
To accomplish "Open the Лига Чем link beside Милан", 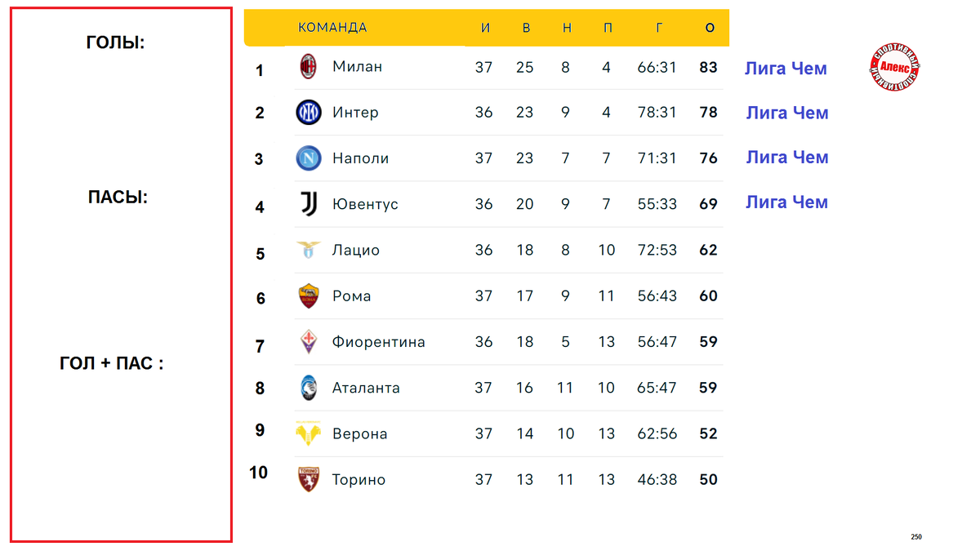I will [786, 69].
